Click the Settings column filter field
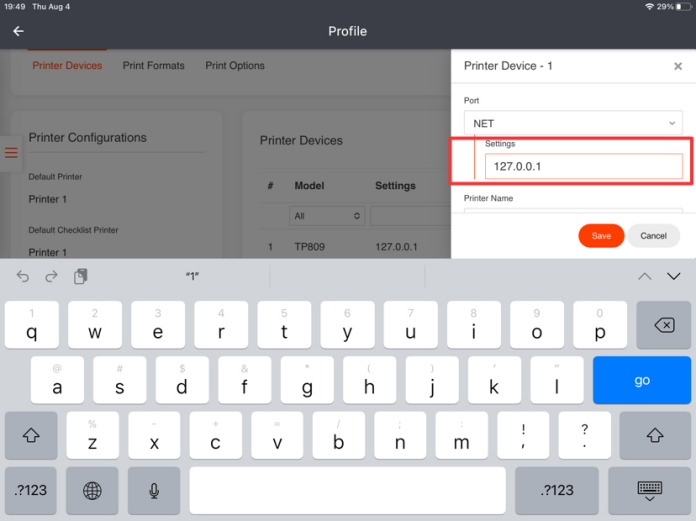 click(411, 216)
